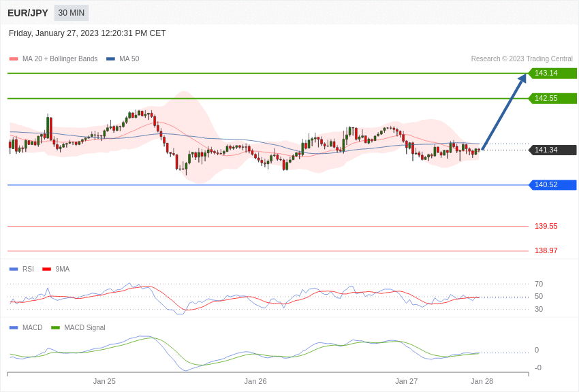Click the MA 50 legend label
This screenshot has width=579, height=392.
point(129,59)
